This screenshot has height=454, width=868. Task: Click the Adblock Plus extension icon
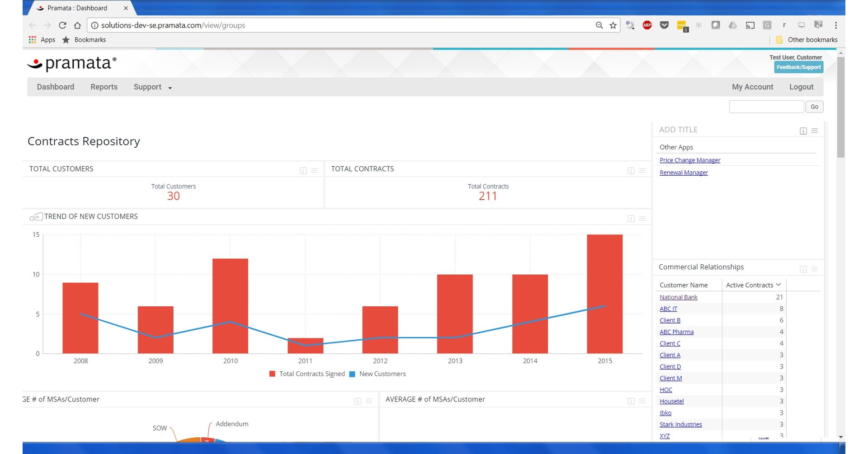pyautogui.click(x=647, y=25)
